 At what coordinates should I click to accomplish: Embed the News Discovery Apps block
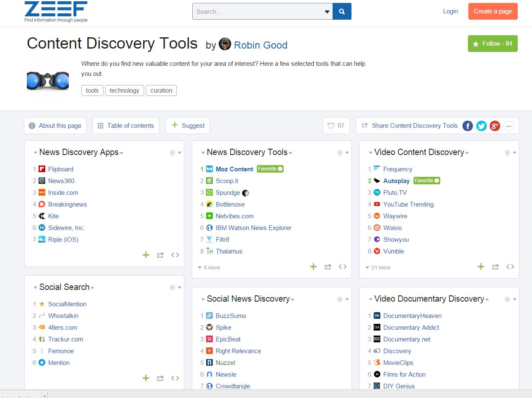coord(175,255)
